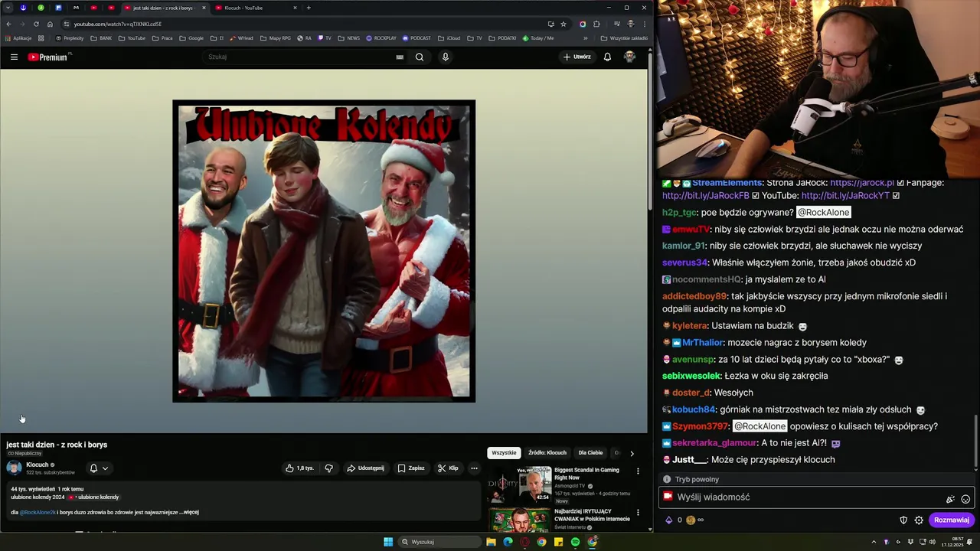980x551 pixels.
Task: Start voice search with the microphone icon
Action: 445,57
